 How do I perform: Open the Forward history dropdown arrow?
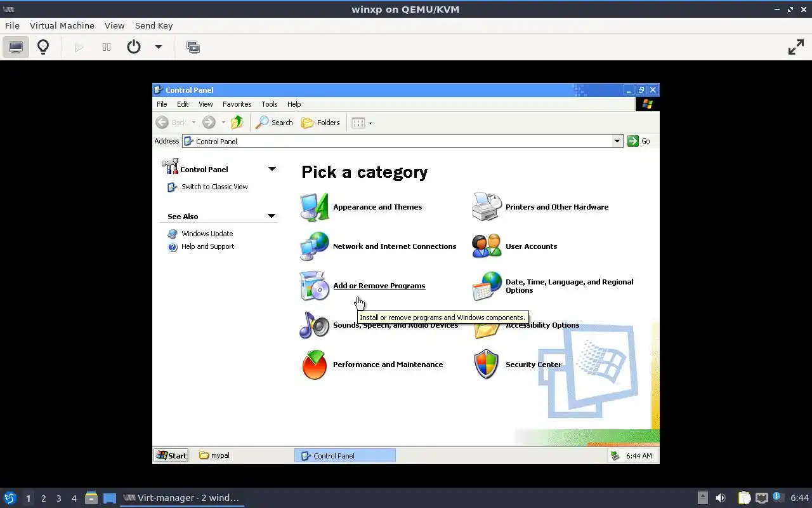tap(223, 123)
